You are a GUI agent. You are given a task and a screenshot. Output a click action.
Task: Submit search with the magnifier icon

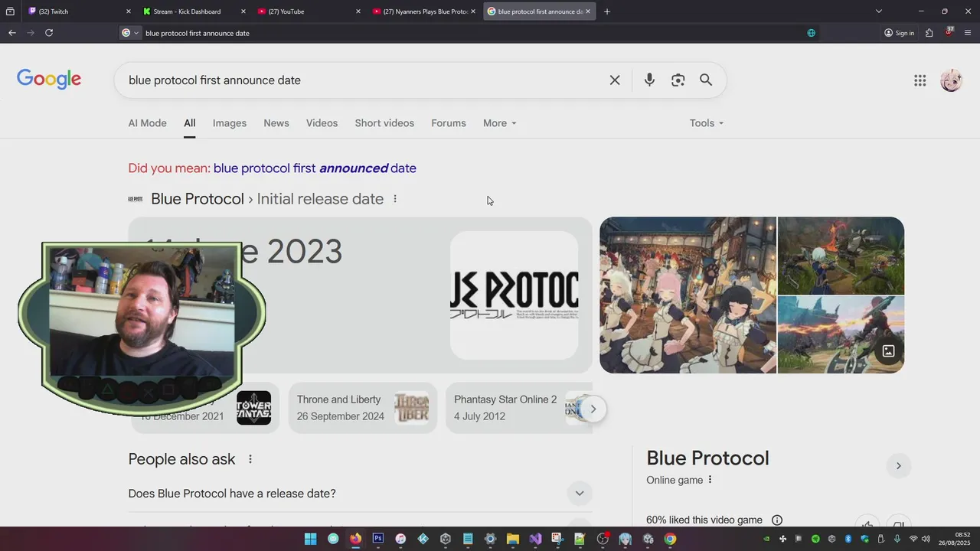click(x=706, y=80)
